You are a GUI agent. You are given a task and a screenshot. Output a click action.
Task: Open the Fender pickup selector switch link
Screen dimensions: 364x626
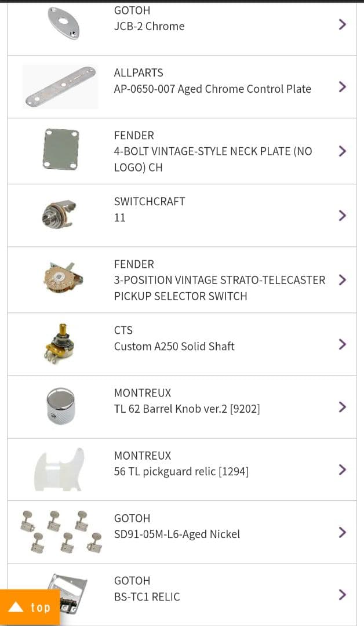(x=219, y=280)
